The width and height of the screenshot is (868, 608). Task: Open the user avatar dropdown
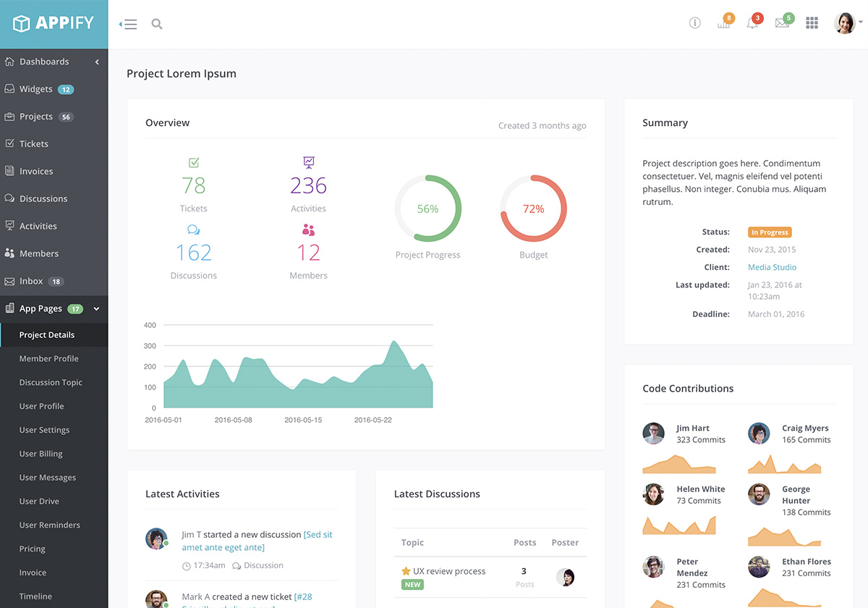pyautogui.click(x=848, y=23)
